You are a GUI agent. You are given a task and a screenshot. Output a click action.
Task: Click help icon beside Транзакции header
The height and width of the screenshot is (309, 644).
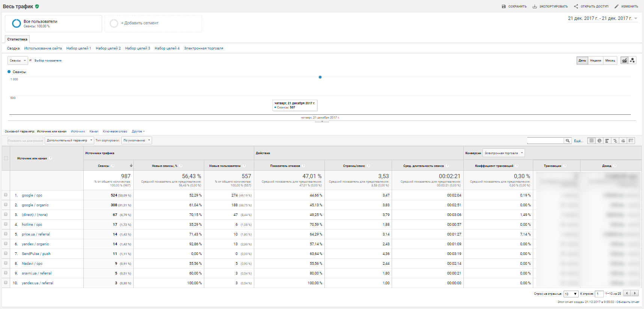[565, 166]
